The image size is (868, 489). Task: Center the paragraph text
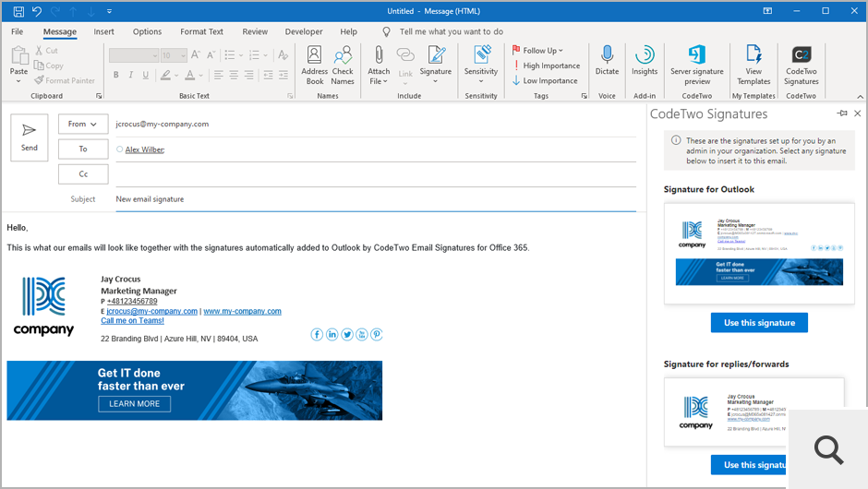tap(234, 75)
